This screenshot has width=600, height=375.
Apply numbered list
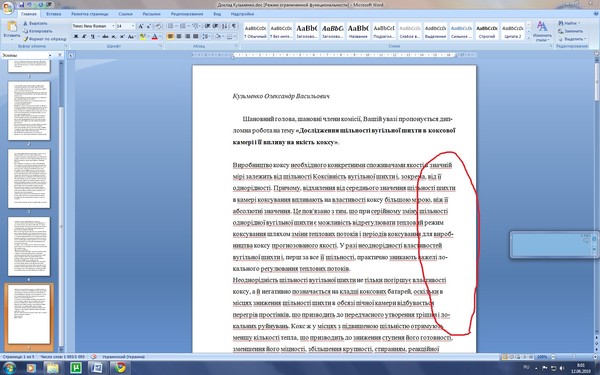pos(183,26)
